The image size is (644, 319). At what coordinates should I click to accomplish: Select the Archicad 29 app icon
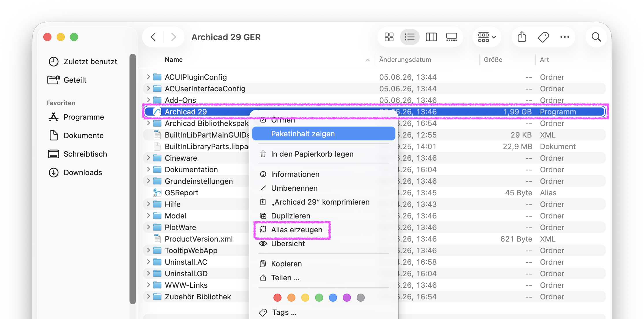pyautogui.click(x=157, y=112)
